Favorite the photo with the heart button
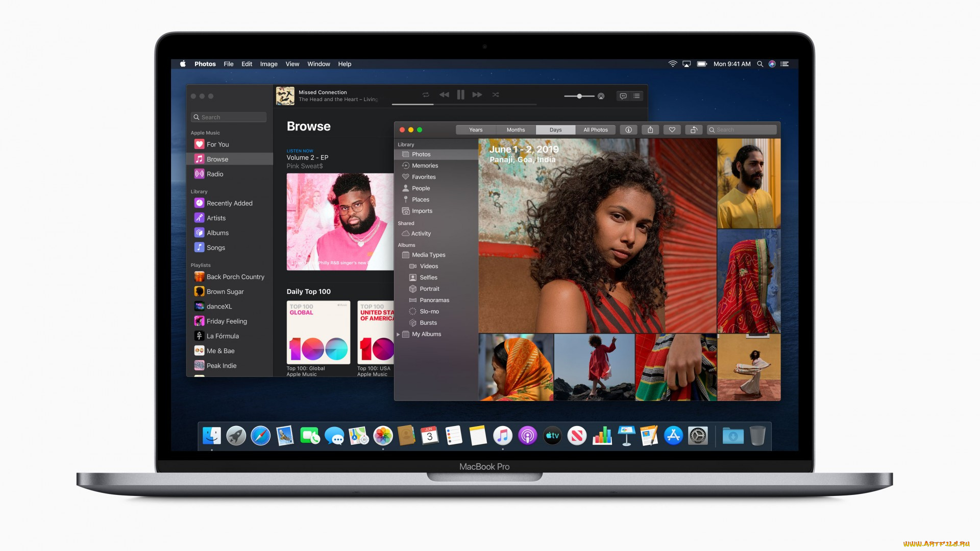This screenshot has width=980, height=551. (x=672, y=130)
